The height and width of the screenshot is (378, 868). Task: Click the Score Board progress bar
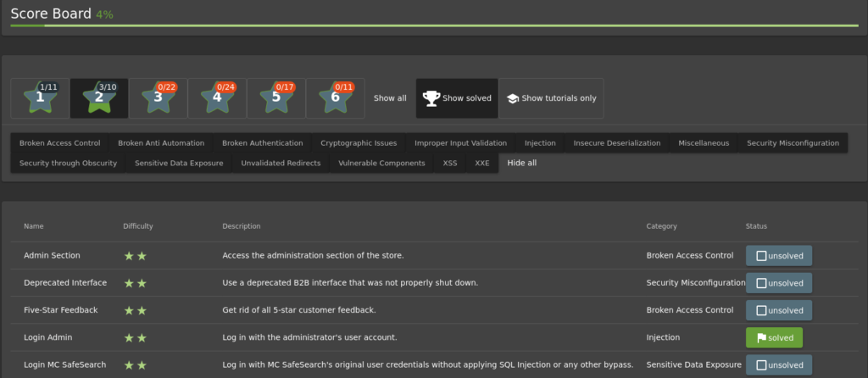coord(435,25)
